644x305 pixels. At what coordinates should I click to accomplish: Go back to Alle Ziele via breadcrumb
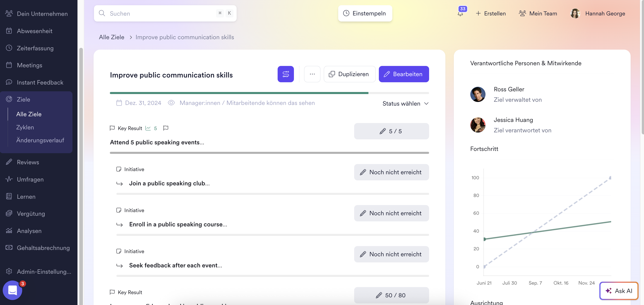111,37
